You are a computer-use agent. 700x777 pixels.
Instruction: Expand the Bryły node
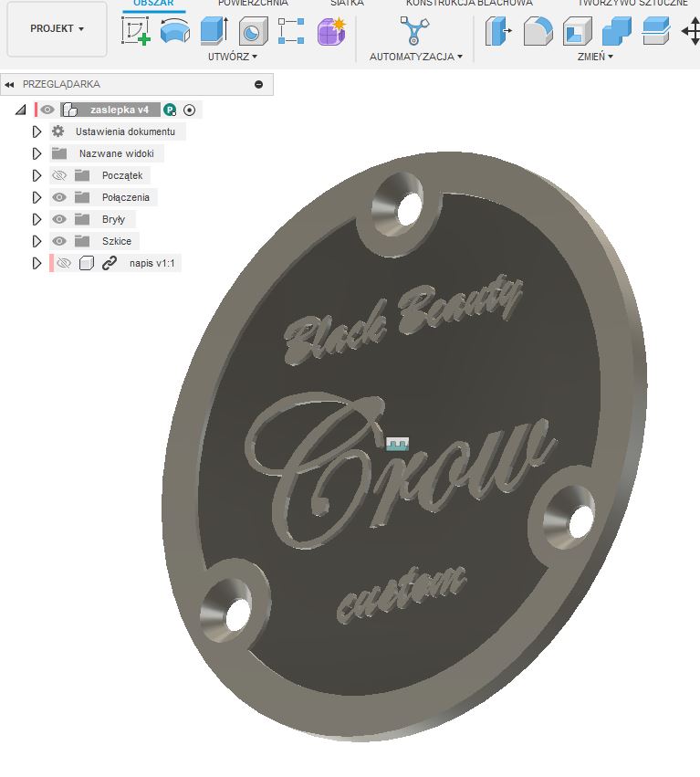click(x=37, y=219)
